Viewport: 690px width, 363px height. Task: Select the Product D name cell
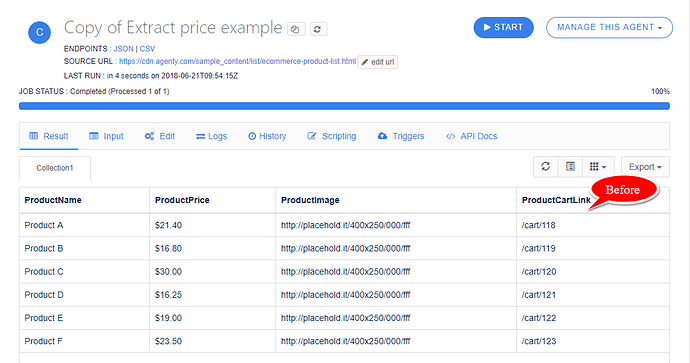[84, 295]
